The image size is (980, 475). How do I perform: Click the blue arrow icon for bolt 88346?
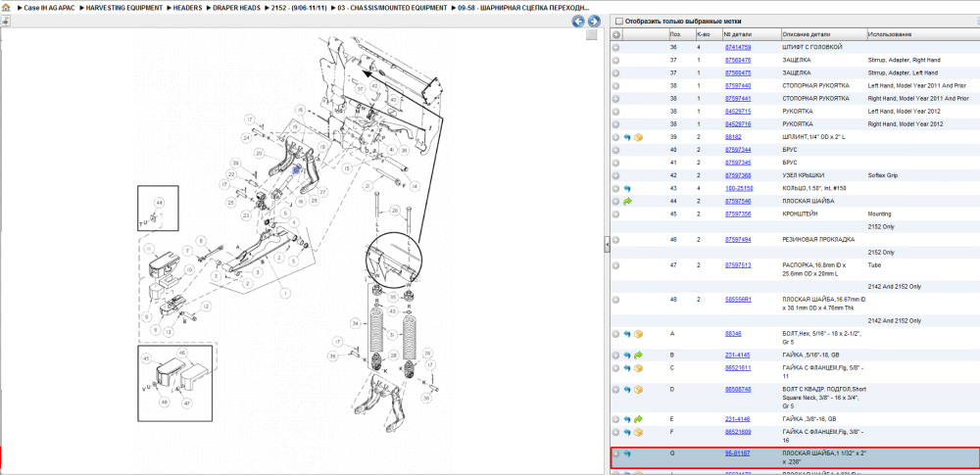coord(627,334)
